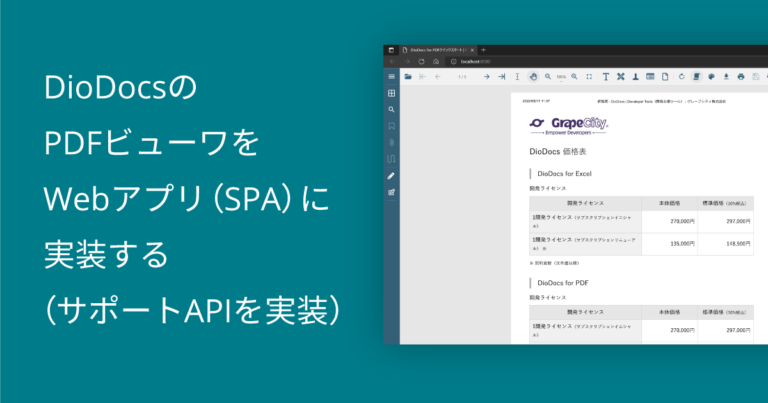The width and height of the screenshot is (768, 403).
Task: Click the page number field 1/1
Action: (x=462, y=77)
